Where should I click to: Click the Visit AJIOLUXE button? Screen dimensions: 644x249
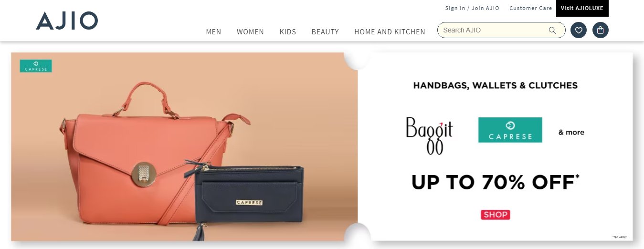582,8
